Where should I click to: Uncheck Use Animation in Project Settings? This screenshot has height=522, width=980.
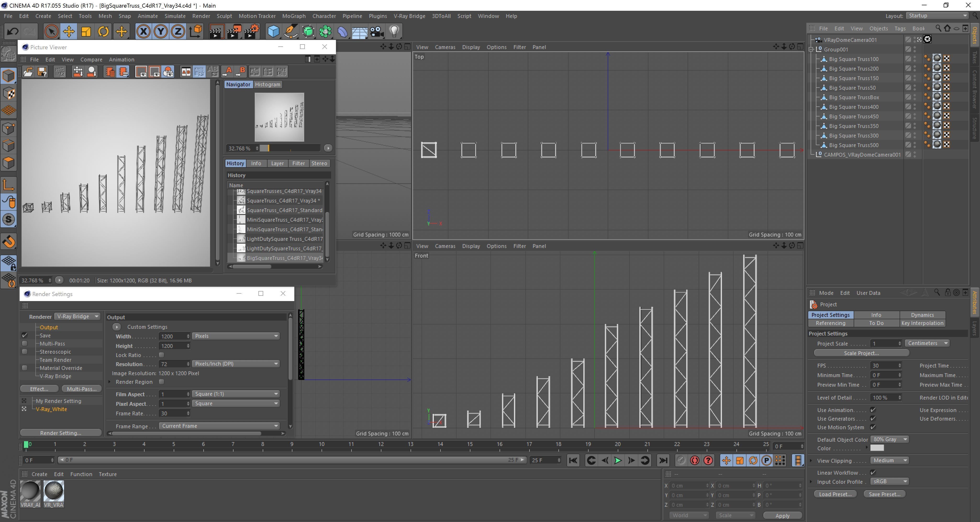coord(873,410)
